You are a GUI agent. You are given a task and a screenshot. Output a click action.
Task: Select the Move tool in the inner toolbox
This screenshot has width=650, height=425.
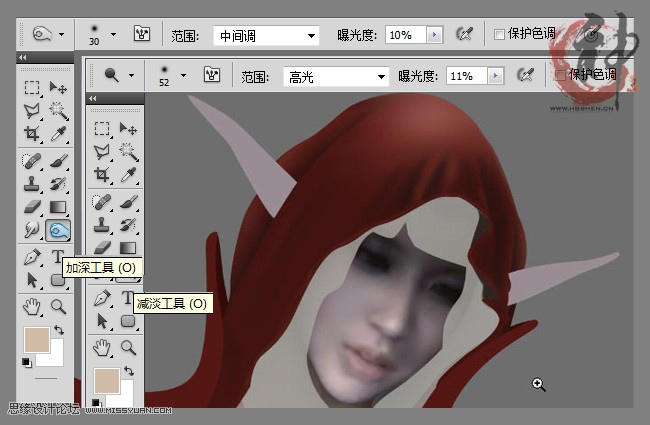[128, 129]
